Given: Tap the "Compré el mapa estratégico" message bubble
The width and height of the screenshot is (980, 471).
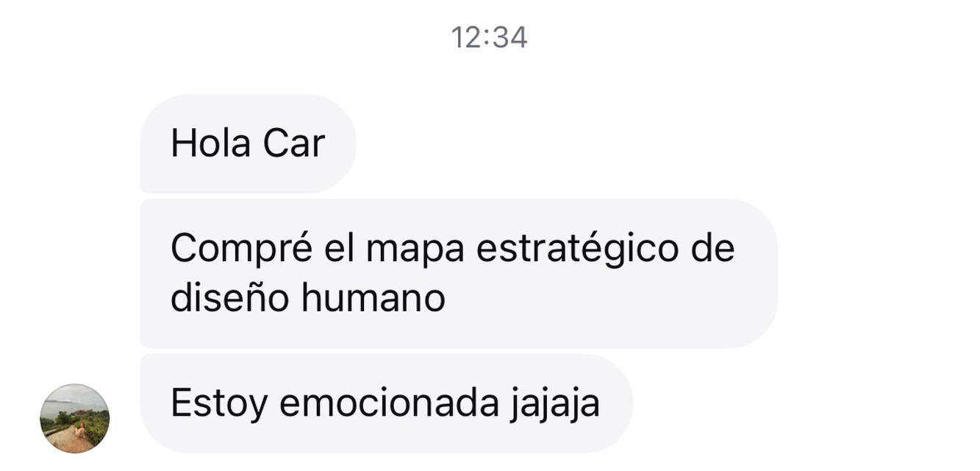Looking at the screenshot, I should 459,274.
